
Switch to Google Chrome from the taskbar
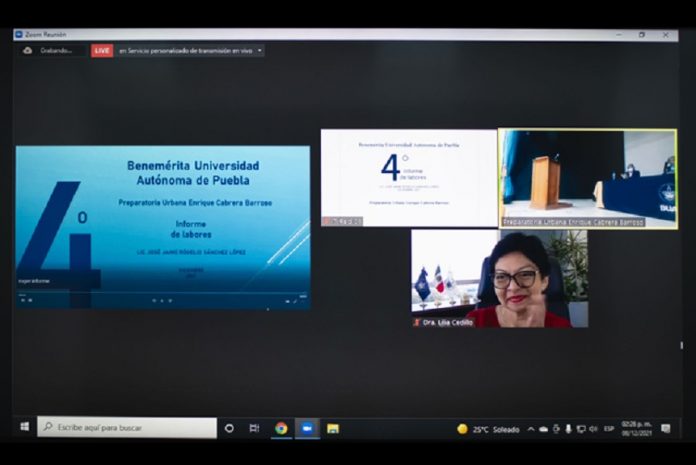pos(281,428)
